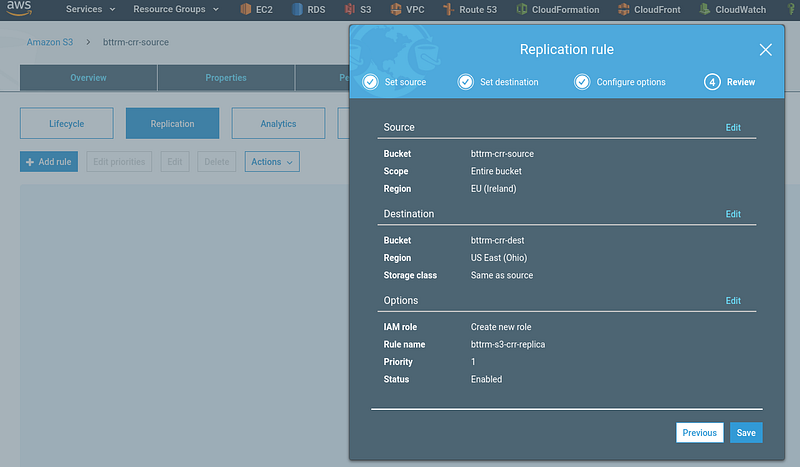The height and width of the screenshot is (467, 800).
Task: Switch to the Properties tab
Action: [x=226, y=78]
